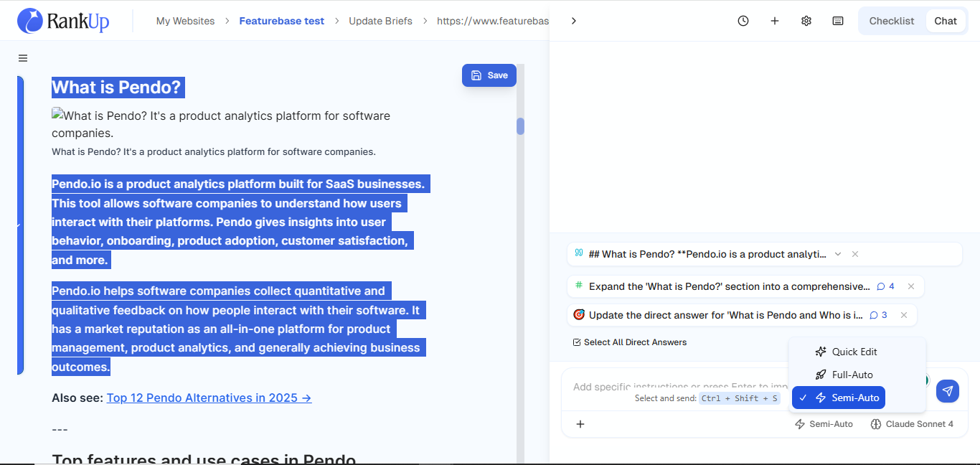The width and height of the screenshot is (980, 465).
Task: Click the featurebase URL breadcrumb
Action: click(x=493, y=21)
